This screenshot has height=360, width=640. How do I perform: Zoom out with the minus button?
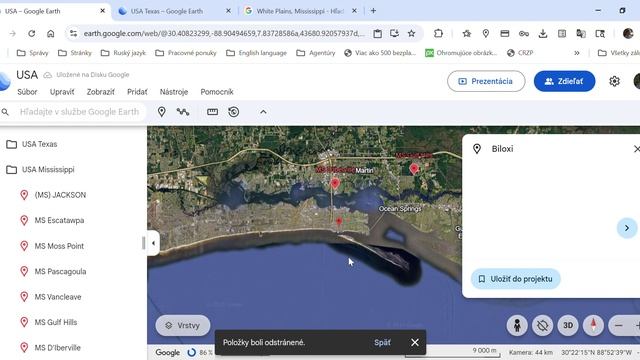pos(618,325)
